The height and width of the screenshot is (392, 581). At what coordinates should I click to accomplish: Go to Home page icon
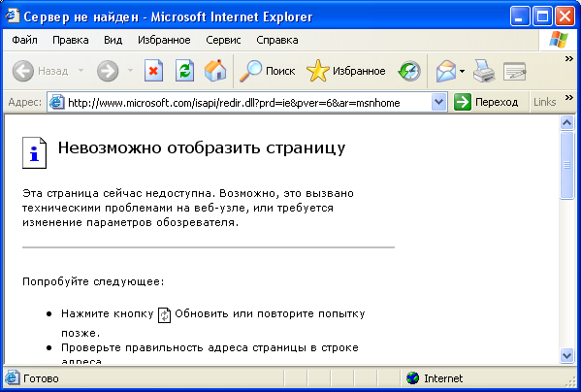pos(215,71)
